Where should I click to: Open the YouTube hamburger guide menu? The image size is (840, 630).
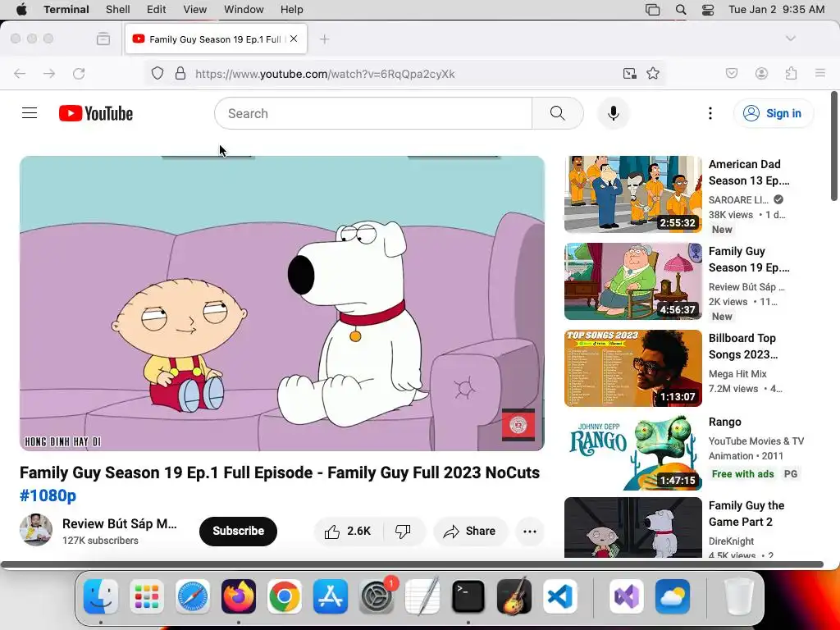[x=30, y=113]
